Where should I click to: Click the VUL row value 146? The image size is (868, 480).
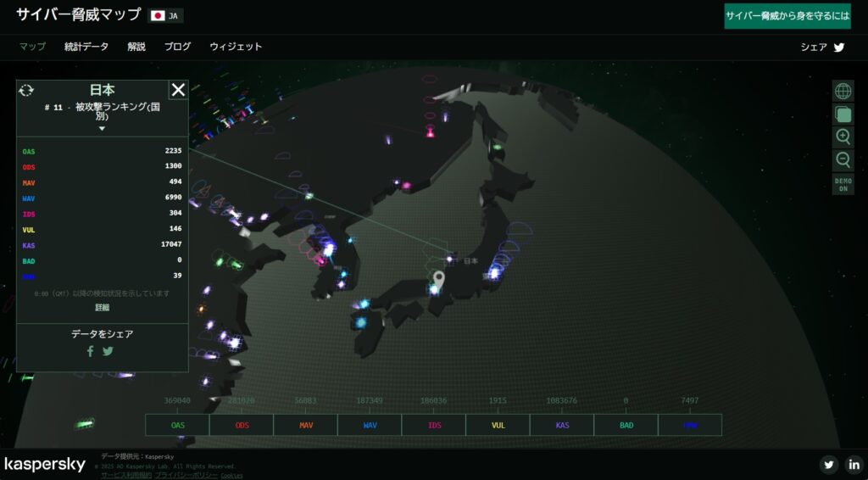tap(175, 228)
